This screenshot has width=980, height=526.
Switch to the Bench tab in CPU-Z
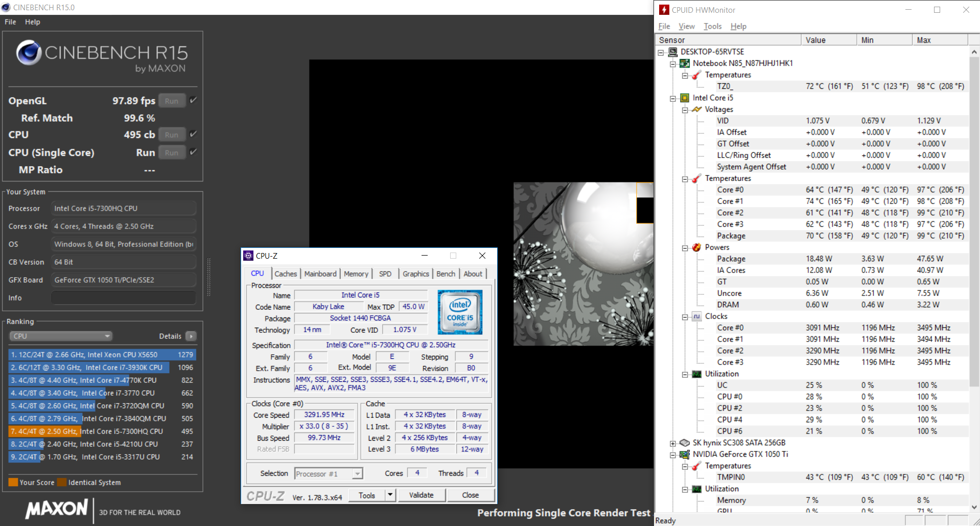tap(446, 274)
